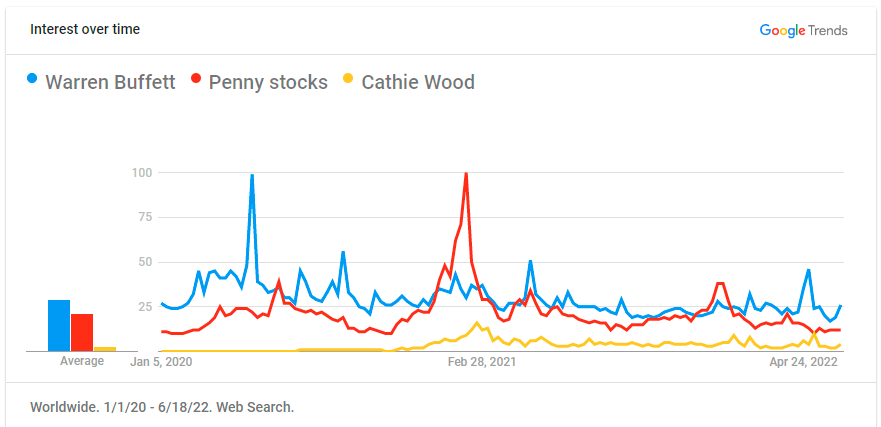This screenshot has width=881, height=427.
Task: Click the Feb 28, 2021 axis label
Action: click(x=482, y=362)
